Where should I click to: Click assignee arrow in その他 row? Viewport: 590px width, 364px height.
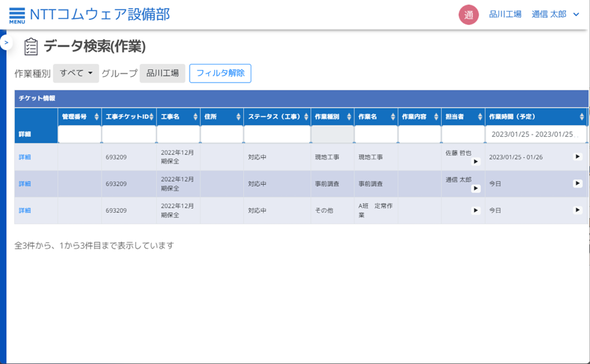(476, 210)
